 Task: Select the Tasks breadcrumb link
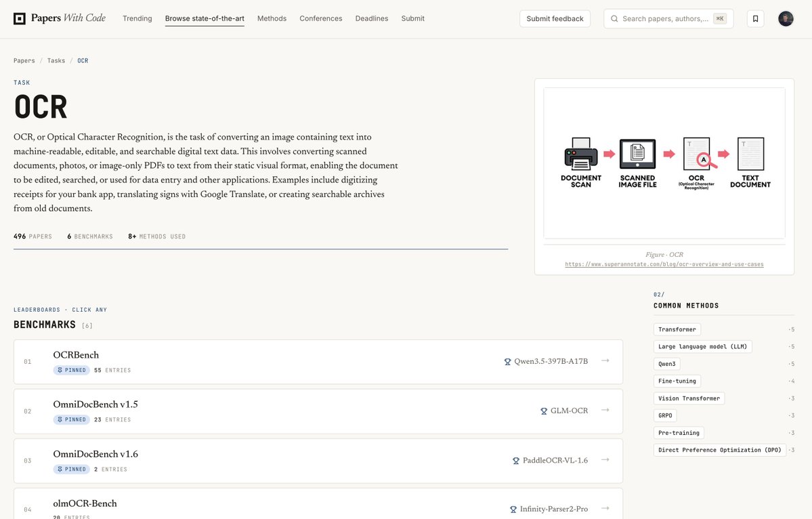click(56, 60)
